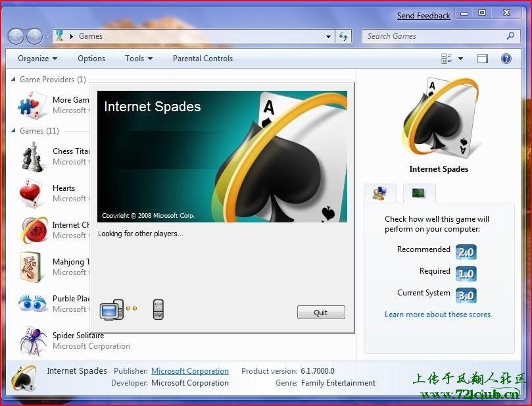Viewport: 532px width, 406px height.
Task: Click the Send Feedback link
Action: (423, 16)
